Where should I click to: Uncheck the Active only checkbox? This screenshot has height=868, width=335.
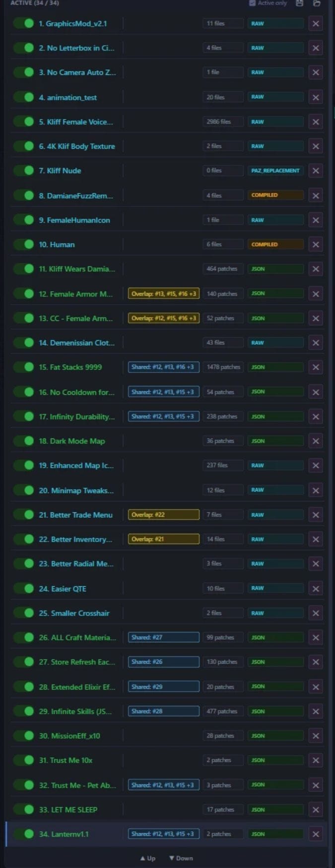[x=253, y=3]
